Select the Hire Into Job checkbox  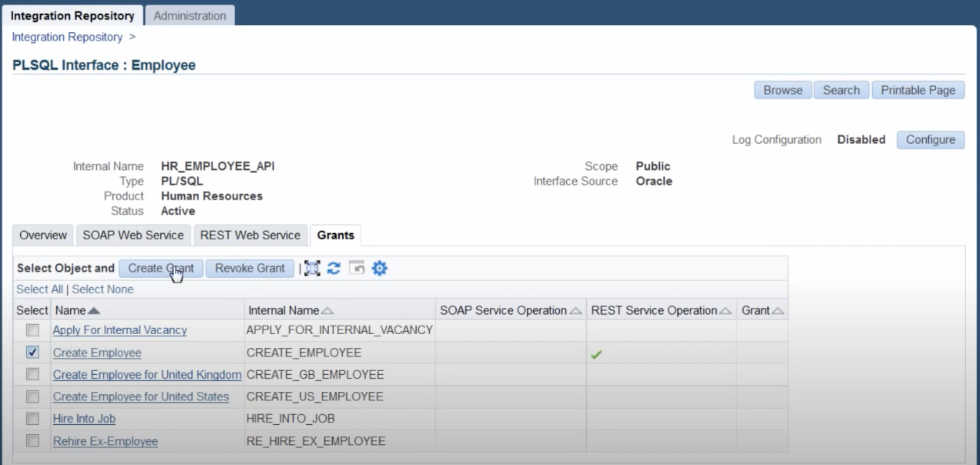click(32, 418)
